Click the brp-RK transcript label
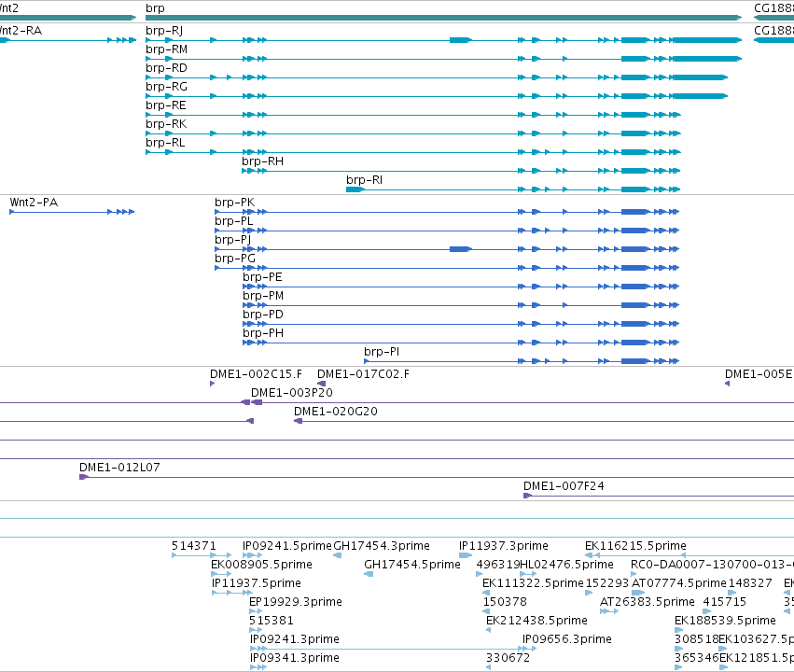This screenshot has height=672, width=794. 166,124
